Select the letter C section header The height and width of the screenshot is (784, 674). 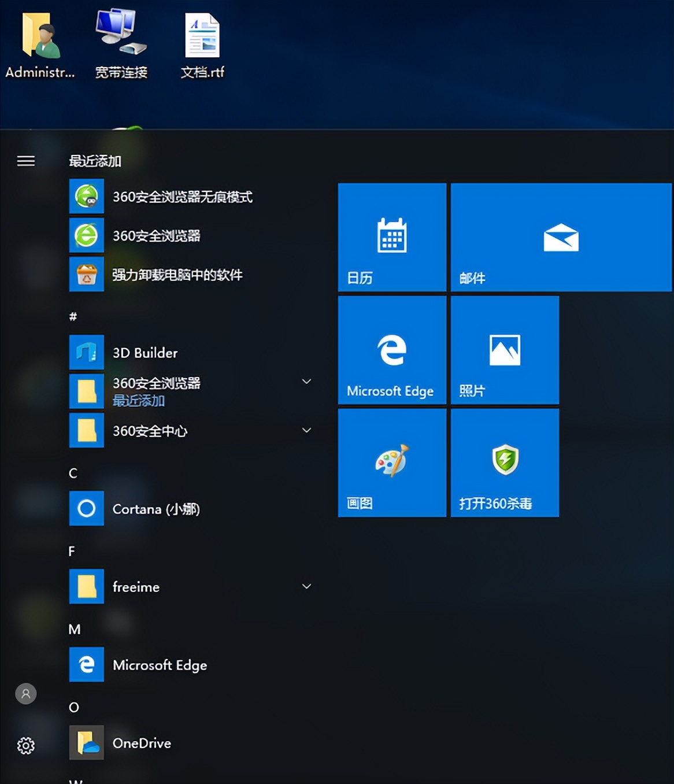pos(73,473)
